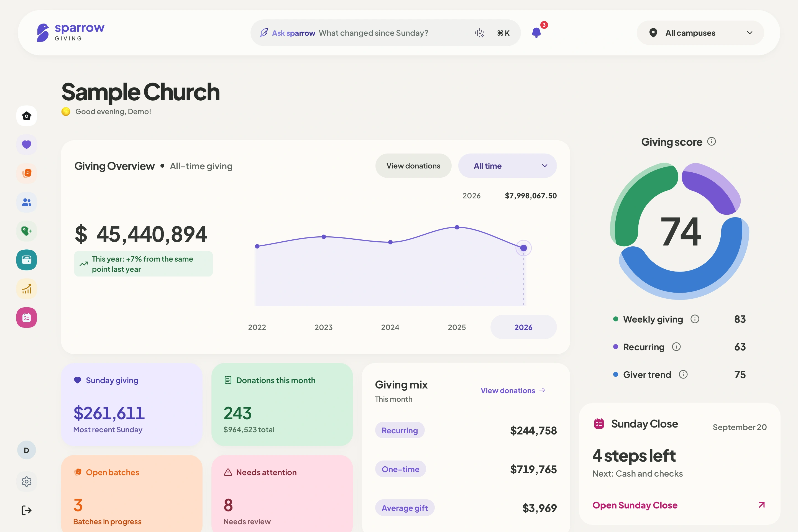Select the 2026 year tab
The width and height of the screenshot is (798, 532).
[x=523, y=328]
